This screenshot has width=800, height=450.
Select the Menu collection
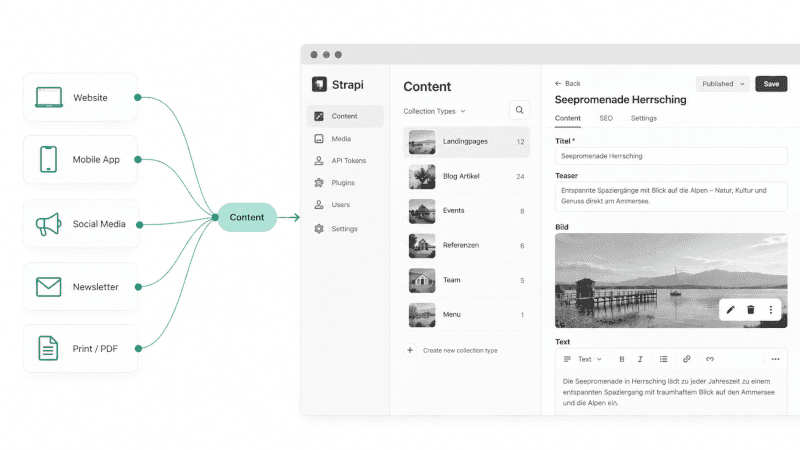466,315
